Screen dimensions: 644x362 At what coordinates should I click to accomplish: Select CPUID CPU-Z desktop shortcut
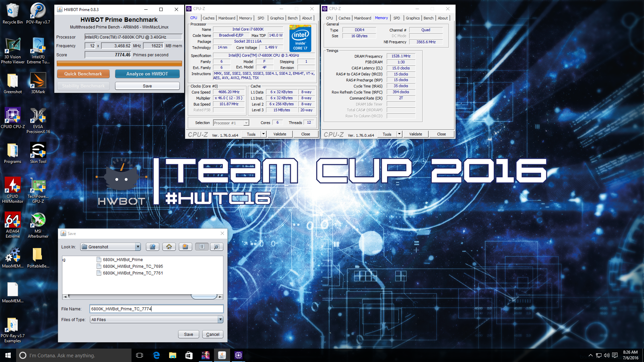point(13,118)
